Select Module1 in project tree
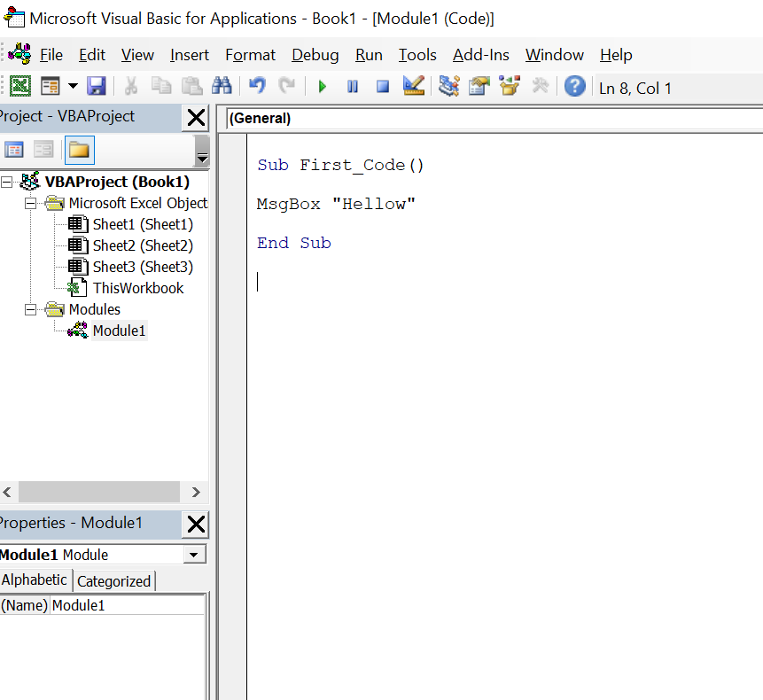This screenshot has height=700, width=763. tap(119, 331)
